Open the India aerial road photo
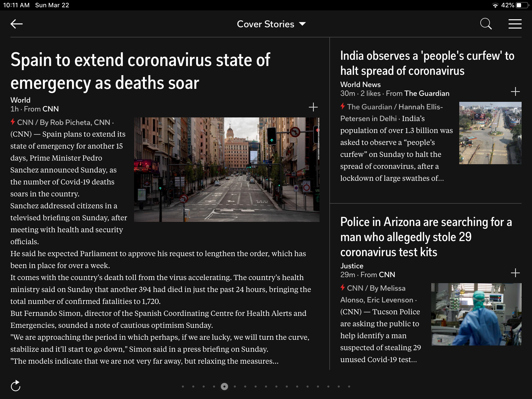Screen dimensions: 532x399 click(490, 133)
